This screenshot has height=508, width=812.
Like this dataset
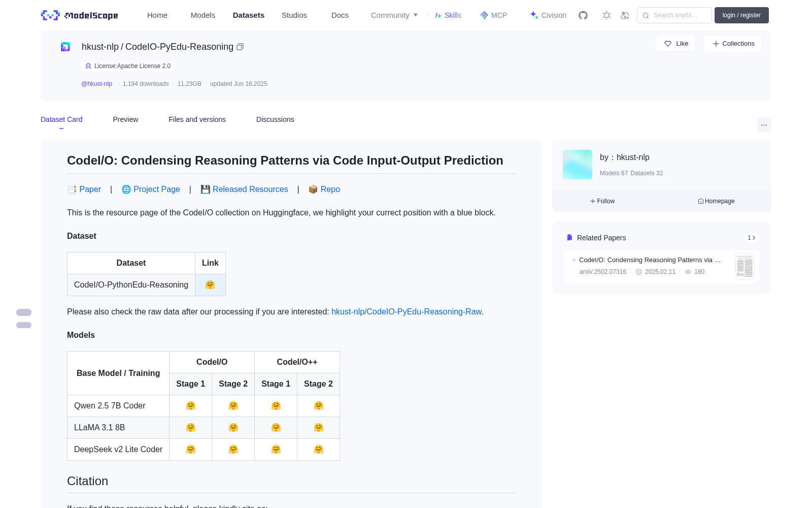pos(676,44)
